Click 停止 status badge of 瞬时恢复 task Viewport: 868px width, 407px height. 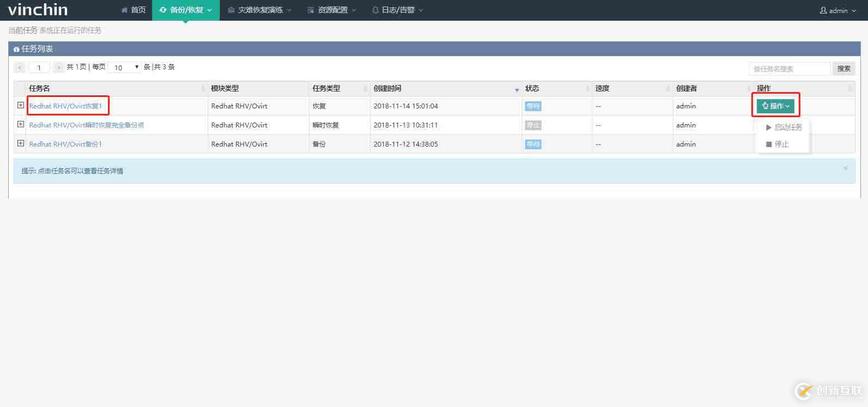tap(533, 125)
